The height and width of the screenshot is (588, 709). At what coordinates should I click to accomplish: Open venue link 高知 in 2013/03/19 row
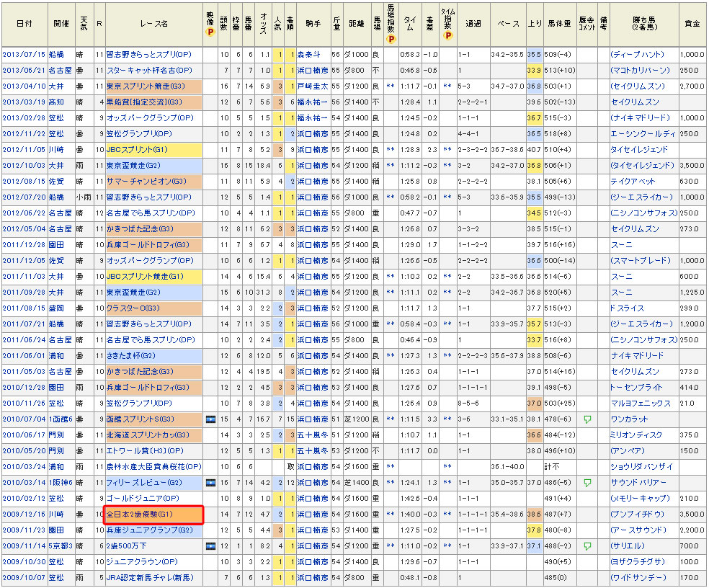point(56,102)
